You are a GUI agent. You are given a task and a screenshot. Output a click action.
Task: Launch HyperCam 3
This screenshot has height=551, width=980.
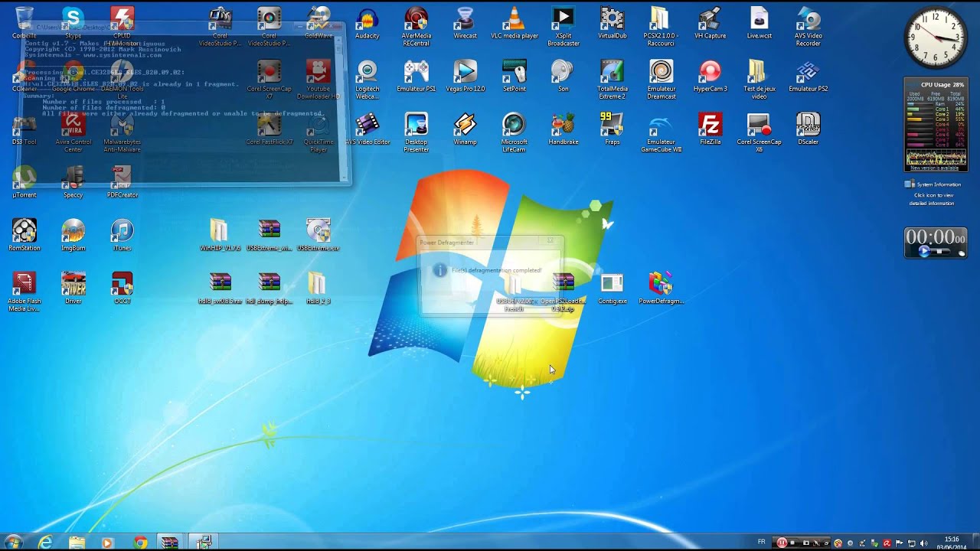(710, 76)
